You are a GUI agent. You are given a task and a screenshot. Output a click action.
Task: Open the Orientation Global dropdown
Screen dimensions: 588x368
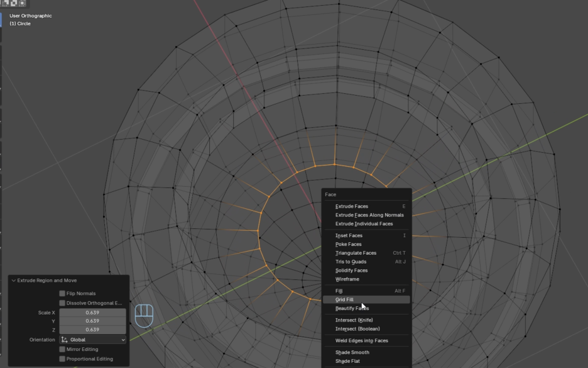(92, 340)
